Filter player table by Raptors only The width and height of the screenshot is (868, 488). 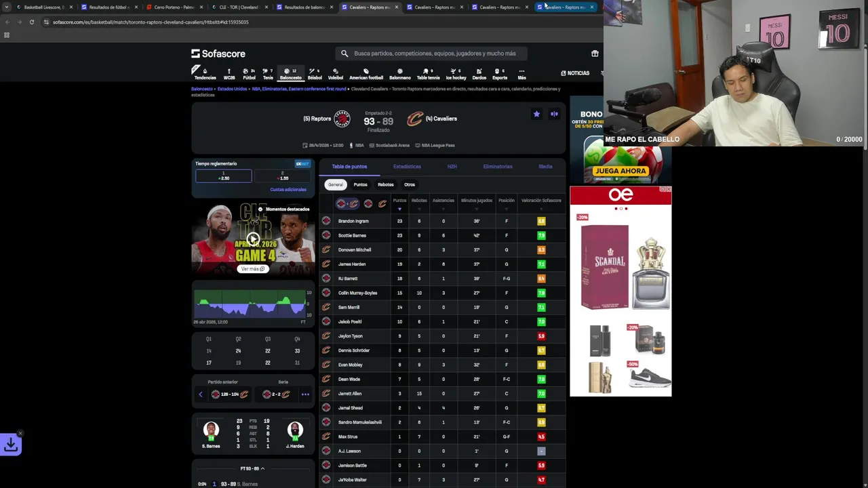(368, 203)
